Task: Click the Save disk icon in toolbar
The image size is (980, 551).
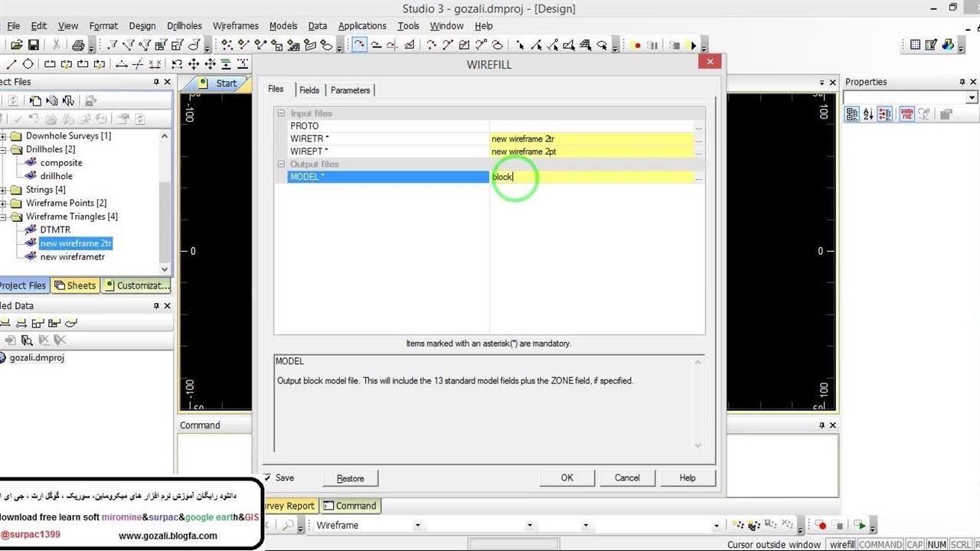Action: pyautogui.click(x=33, y=46)
